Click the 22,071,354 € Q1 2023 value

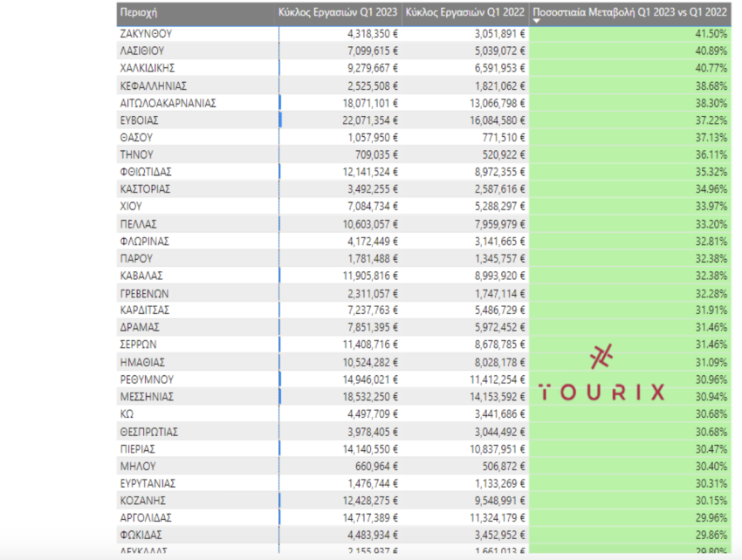[x=370, y=120]
